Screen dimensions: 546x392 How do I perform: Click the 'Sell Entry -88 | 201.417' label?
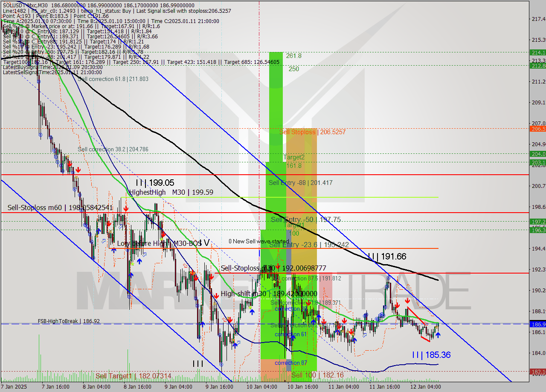[301, 183]
